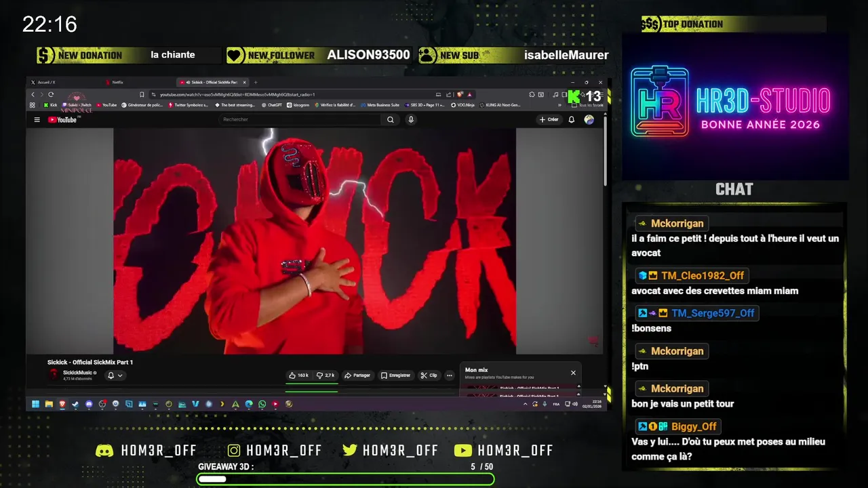Image resolution: width=868 pixels, height=488 pixels.
Task: Click the Enregistrer save button
Action: point(395,375)
